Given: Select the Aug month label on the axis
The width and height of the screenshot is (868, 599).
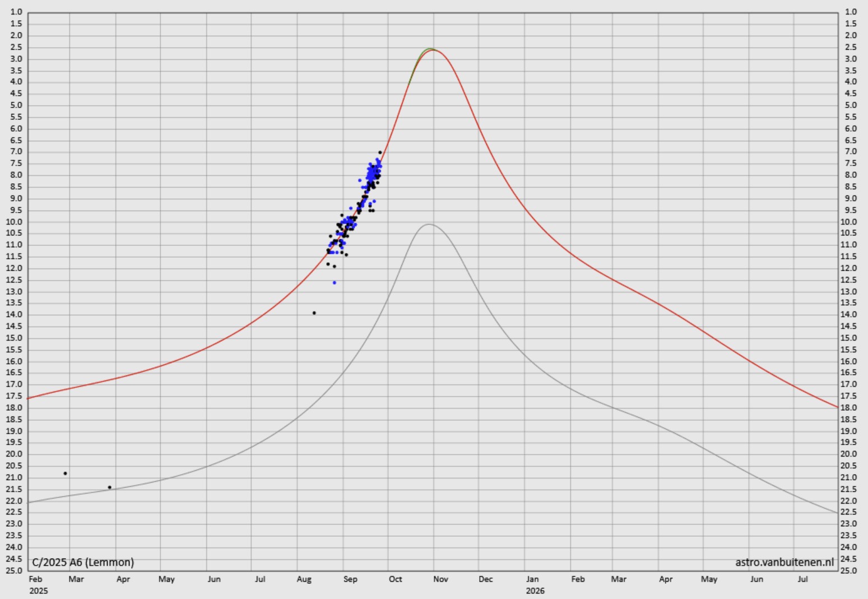Looking at the screenshot, I should (304, 579).
